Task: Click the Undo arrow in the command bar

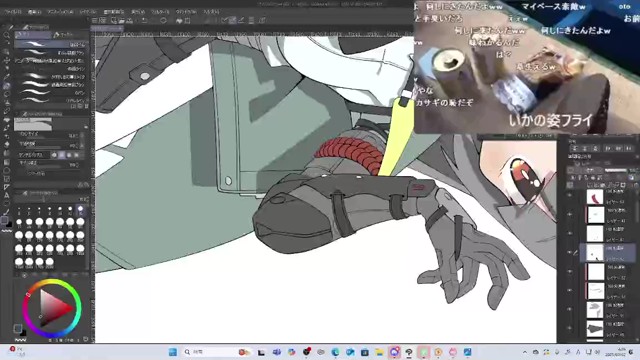Action: coord(144,20)
